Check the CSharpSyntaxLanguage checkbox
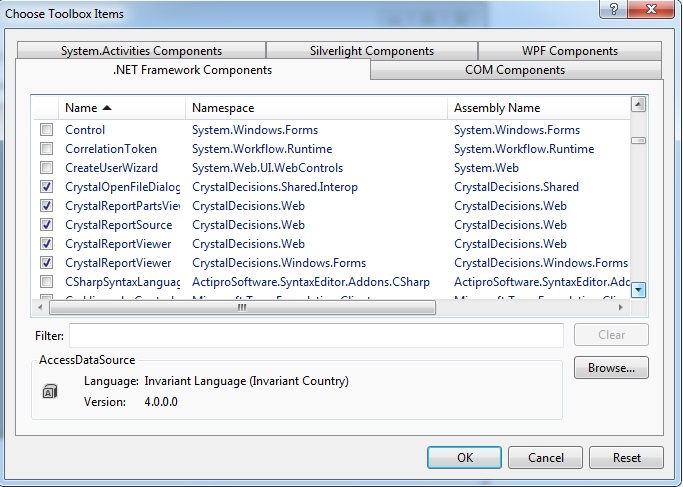The width and height of the screenshot is (683, 487). 47,282
